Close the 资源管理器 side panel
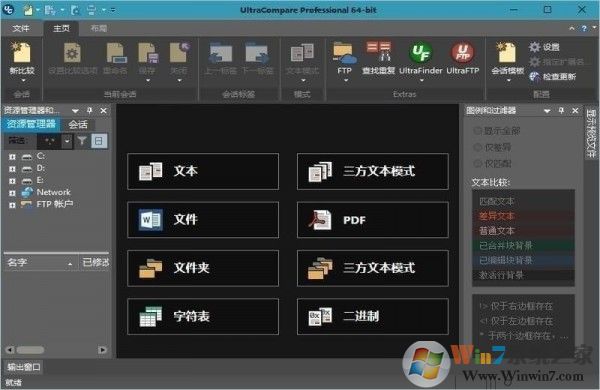Image resolution: width=600 pixels, height=390 pixels. (103, 111)
